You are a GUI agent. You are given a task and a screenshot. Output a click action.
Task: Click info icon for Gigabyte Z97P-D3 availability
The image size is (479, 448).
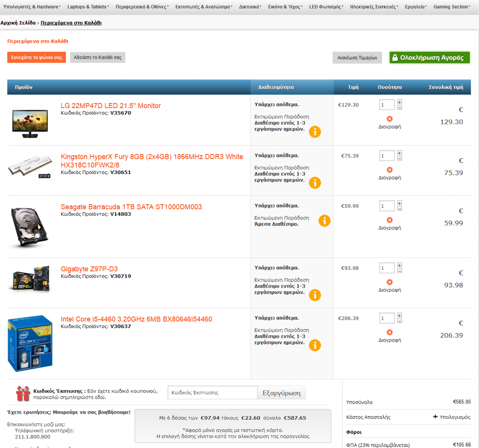tap(315, 295)
